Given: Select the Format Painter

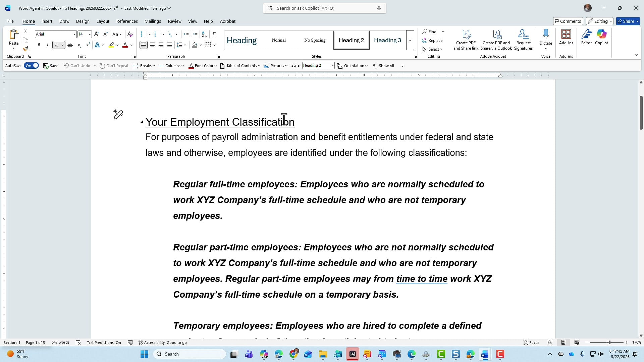Looking at the screenshot, I should (25, 48).
